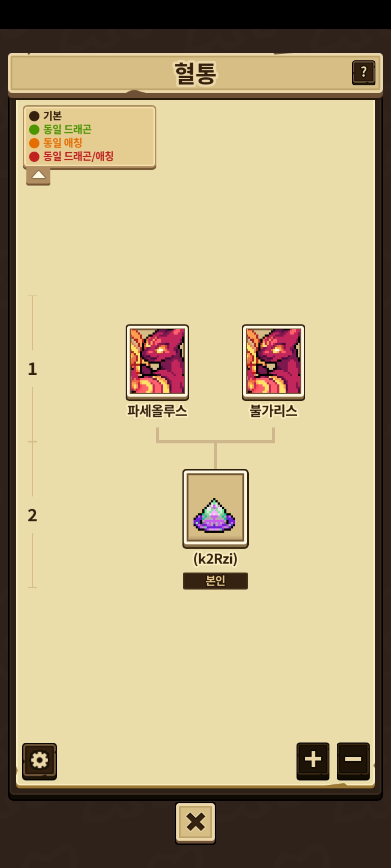Click the 불가리스 name label
Image resolution: width=391 pixels, height=868 pixels.
(x=273, y=411)
